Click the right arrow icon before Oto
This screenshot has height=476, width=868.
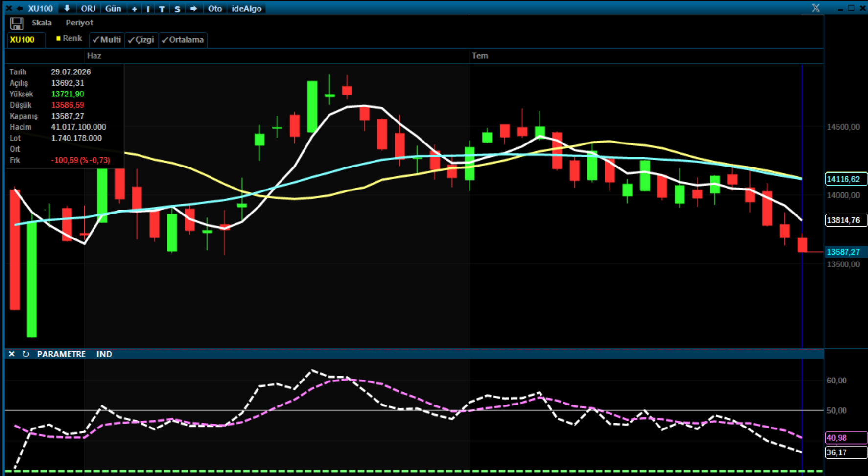tap(194, 9)
